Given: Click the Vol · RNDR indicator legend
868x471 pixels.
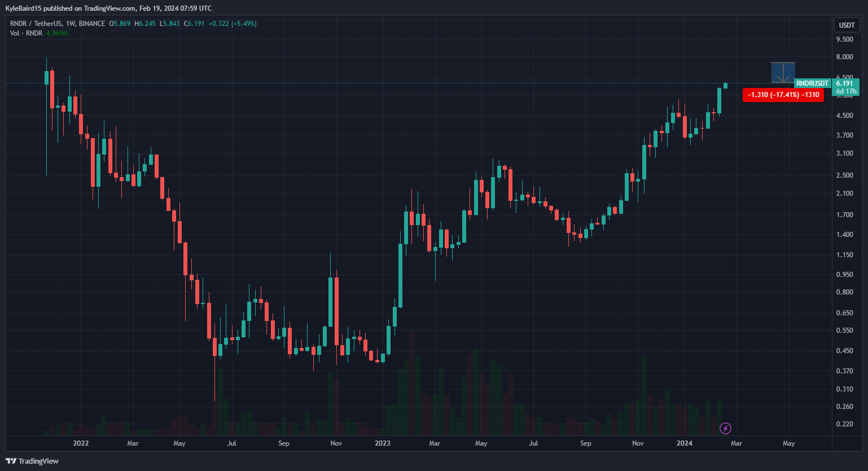Looking at the screenshot, I should tap(26, 33).
